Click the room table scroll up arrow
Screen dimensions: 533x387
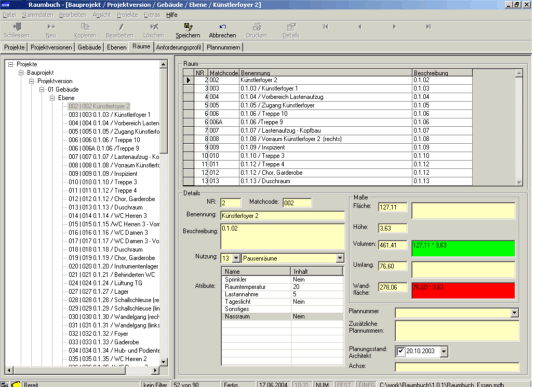pos(519,73)
